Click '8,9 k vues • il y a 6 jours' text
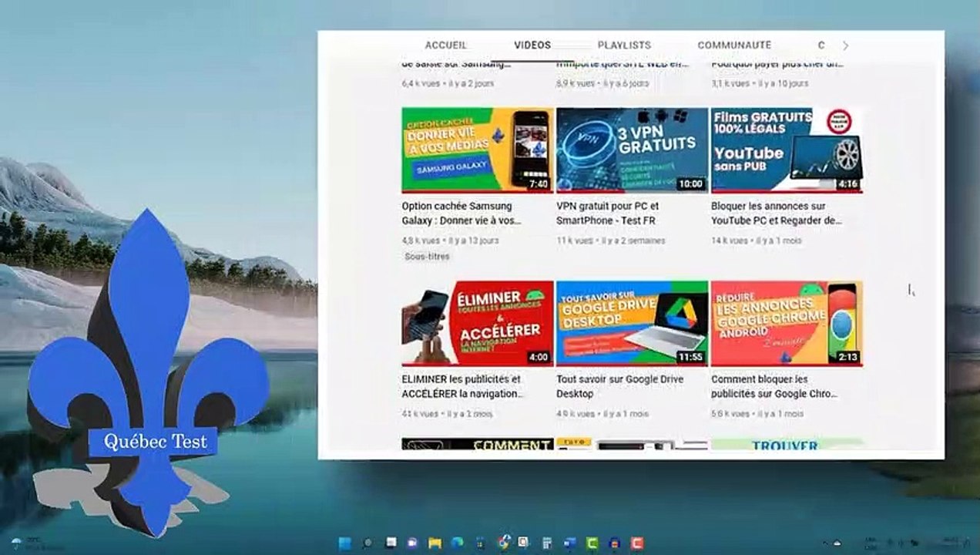980x555 pixels. click(x=602, y=83)
